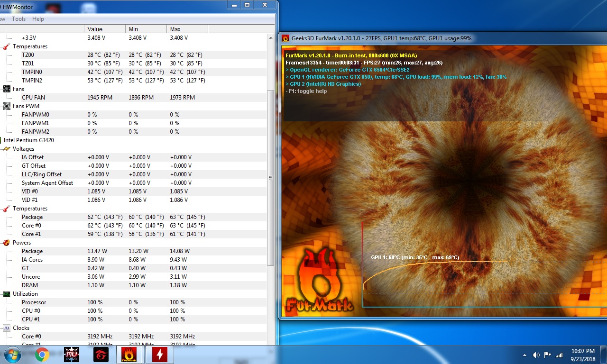Screen dimensions: 607x364
Task: Click the Min column header
Action: (x=146, y=29)
